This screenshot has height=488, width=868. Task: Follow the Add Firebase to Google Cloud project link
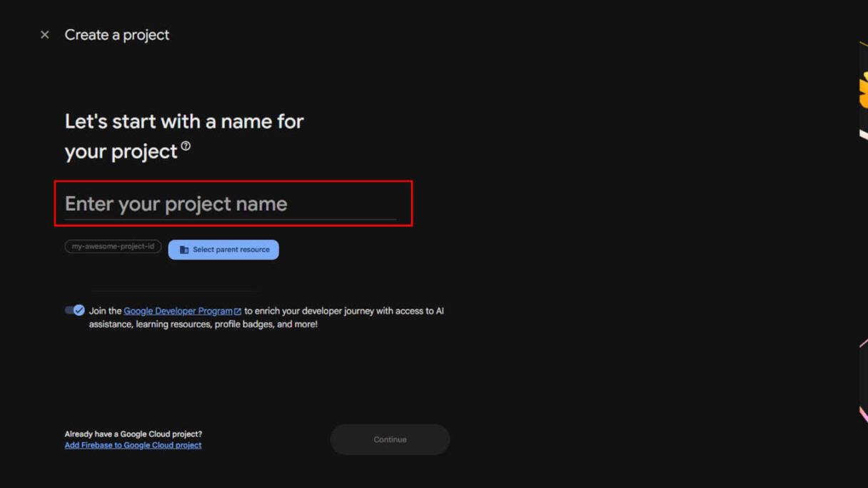click(133, 444)
